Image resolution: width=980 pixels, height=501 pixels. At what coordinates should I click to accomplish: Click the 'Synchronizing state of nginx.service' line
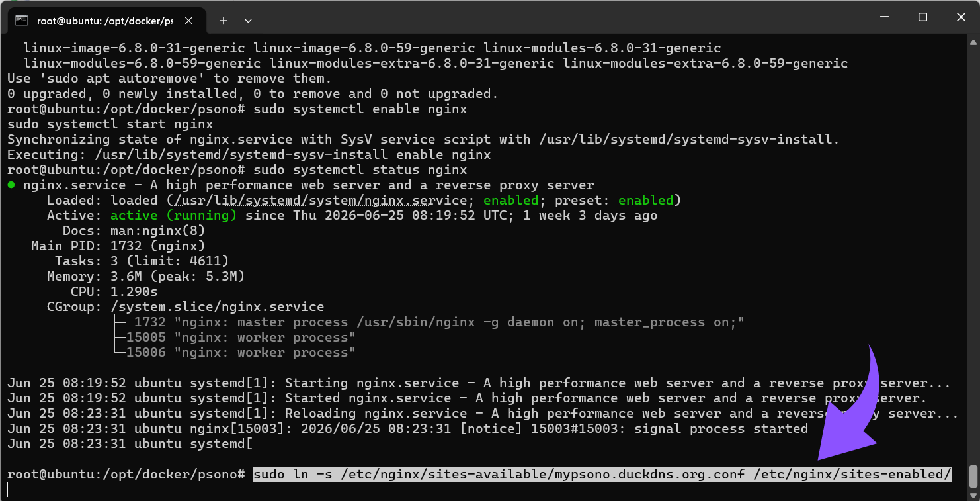(x=423, y=139)
